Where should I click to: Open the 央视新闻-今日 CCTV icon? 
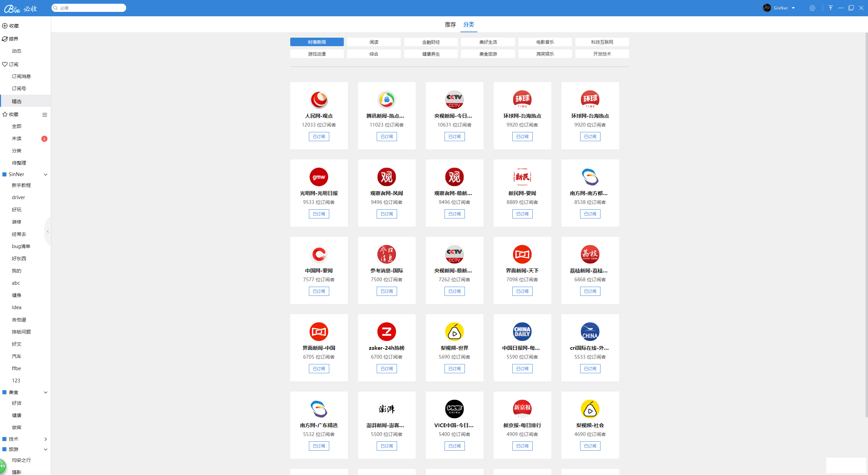coord(454,99)
